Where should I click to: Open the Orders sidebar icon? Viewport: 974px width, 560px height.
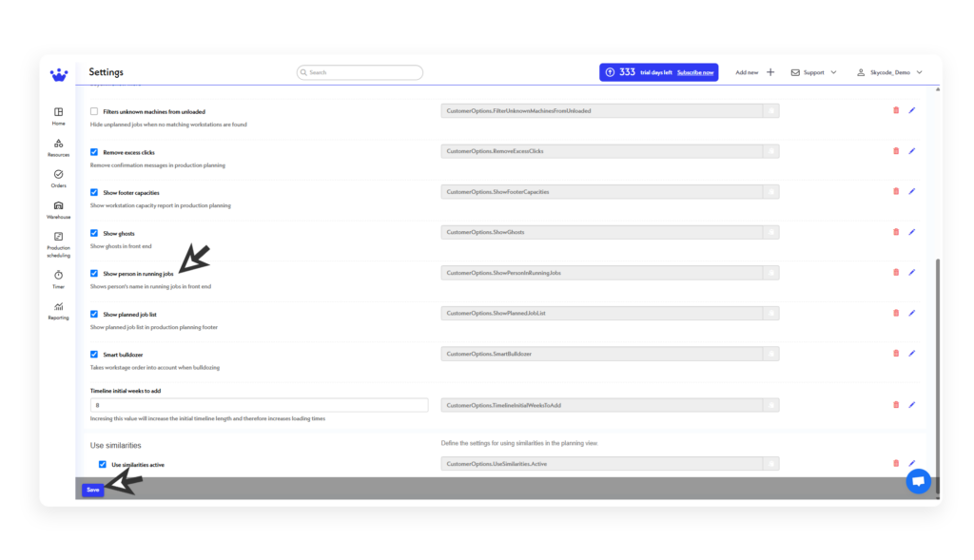click(x=58, y=175)
